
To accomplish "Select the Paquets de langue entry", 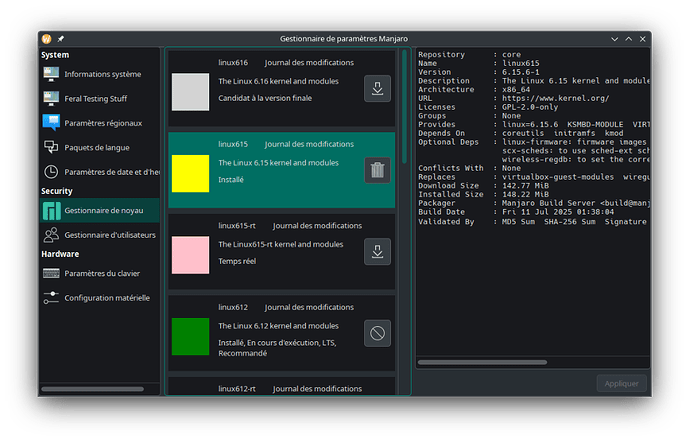I will click(100, 147).
